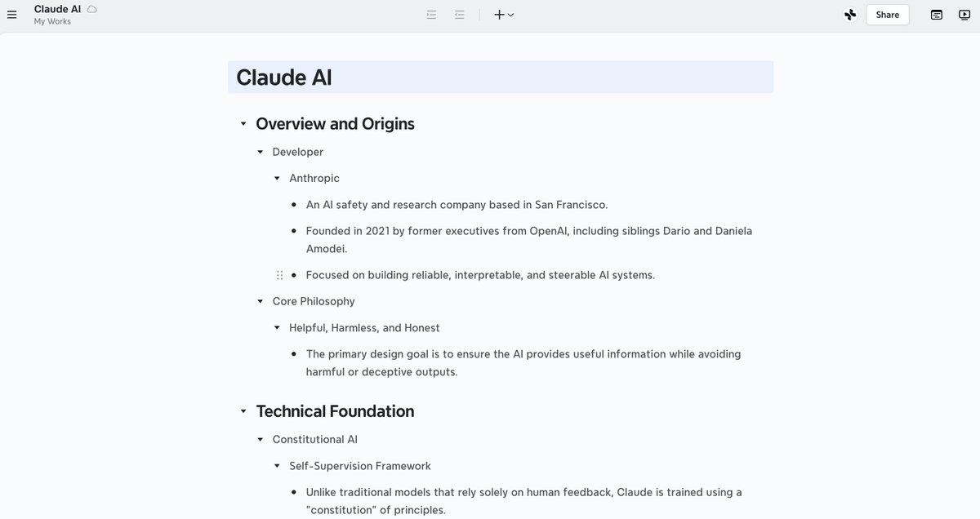The image size is (980, 519).
Task: Click bullet dot before 'An AI safety'
Action: point(294,205)
